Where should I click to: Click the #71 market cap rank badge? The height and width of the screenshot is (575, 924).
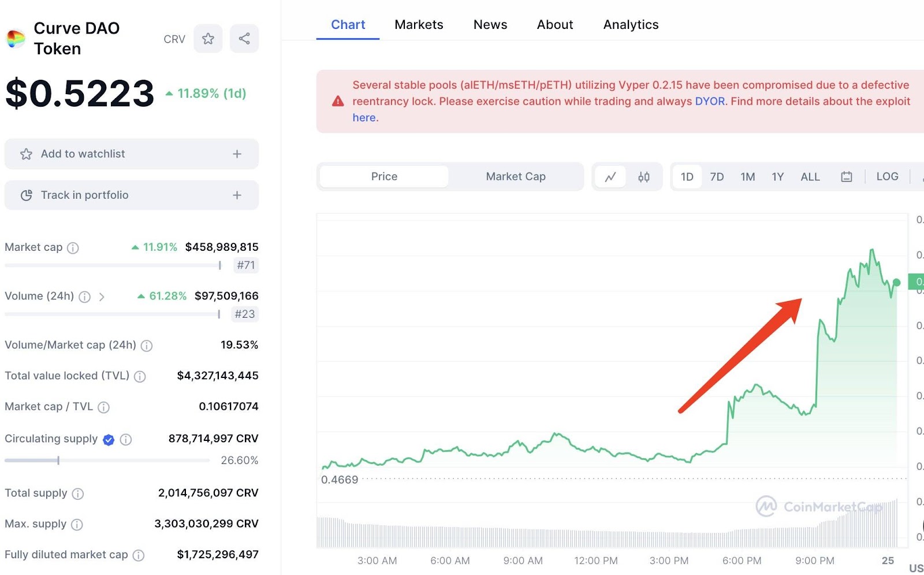click(x=246, y=265)
